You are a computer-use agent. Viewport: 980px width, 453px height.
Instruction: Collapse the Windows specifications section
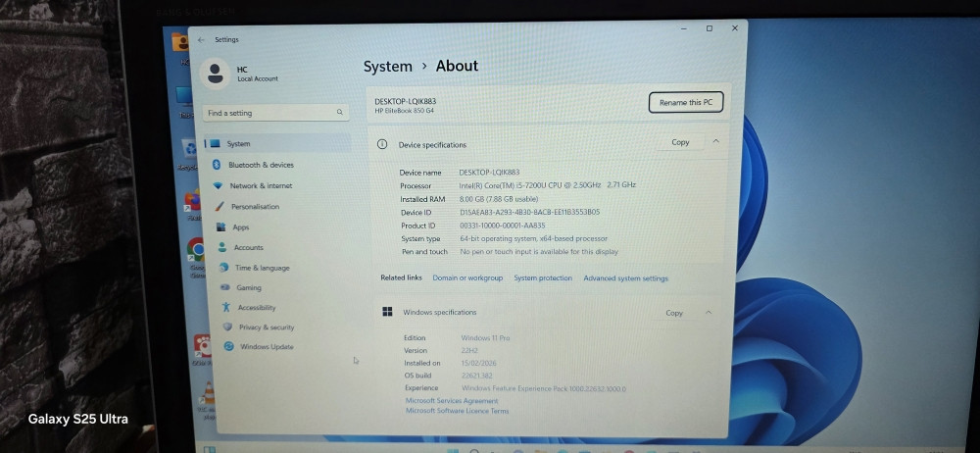click(x=709, y=312)
